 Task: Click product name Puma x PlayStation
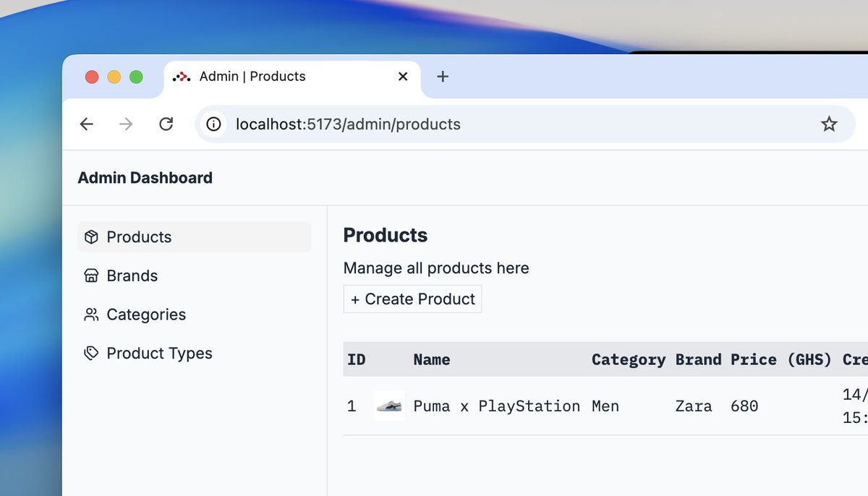[497, 406]
